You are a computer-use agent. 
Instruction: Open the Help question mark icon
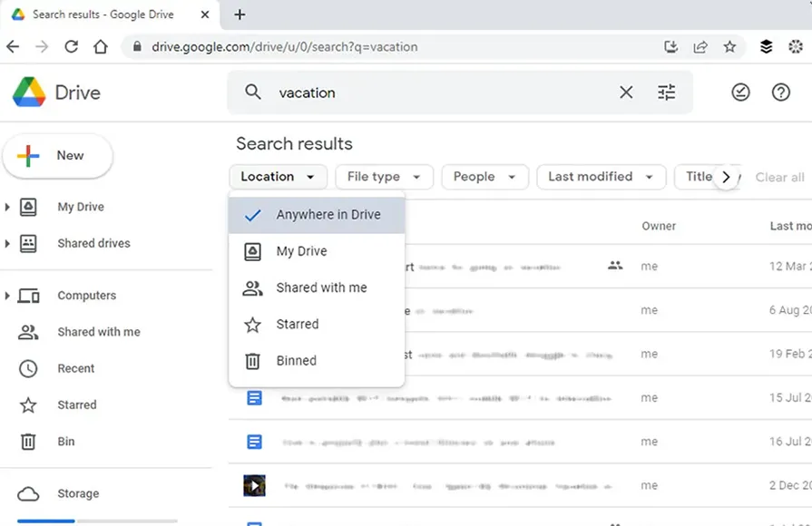(x=781, y=93)
